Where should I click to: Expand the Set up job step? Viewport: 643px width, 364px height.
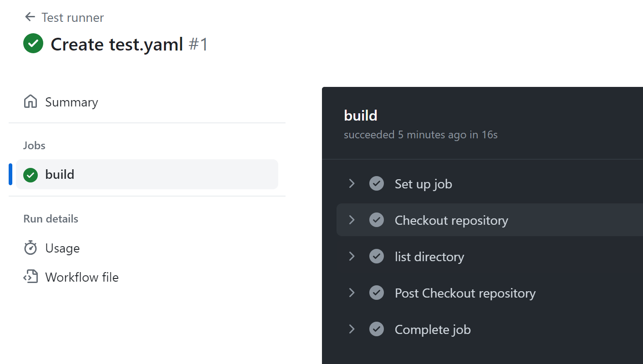pos(352,184)
